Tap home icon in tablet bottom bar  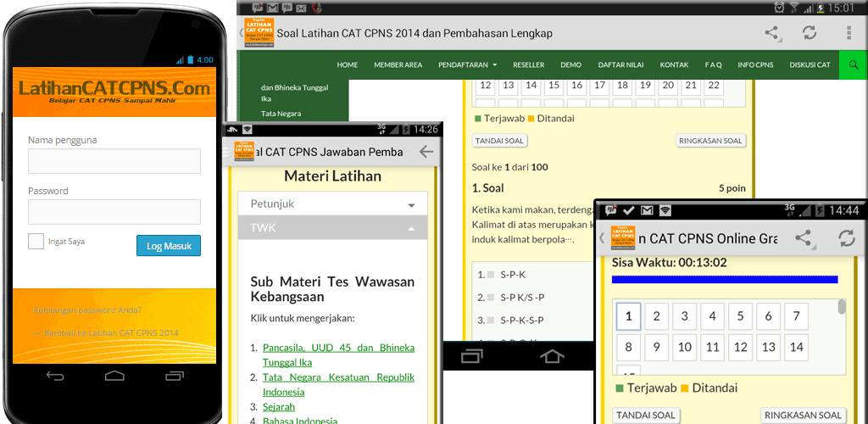pos(552,357)
